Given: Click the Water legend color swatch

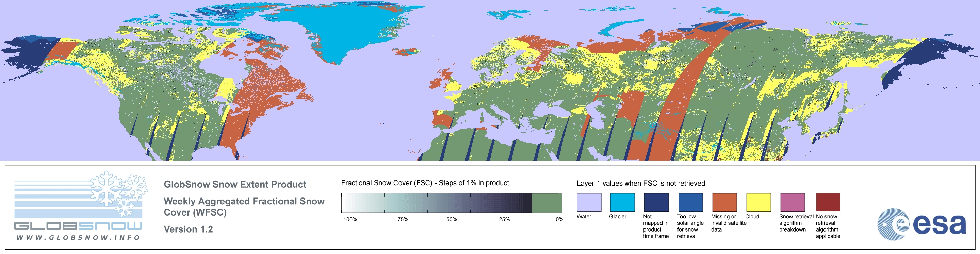Looking at the screenshot, I should 589,202.
